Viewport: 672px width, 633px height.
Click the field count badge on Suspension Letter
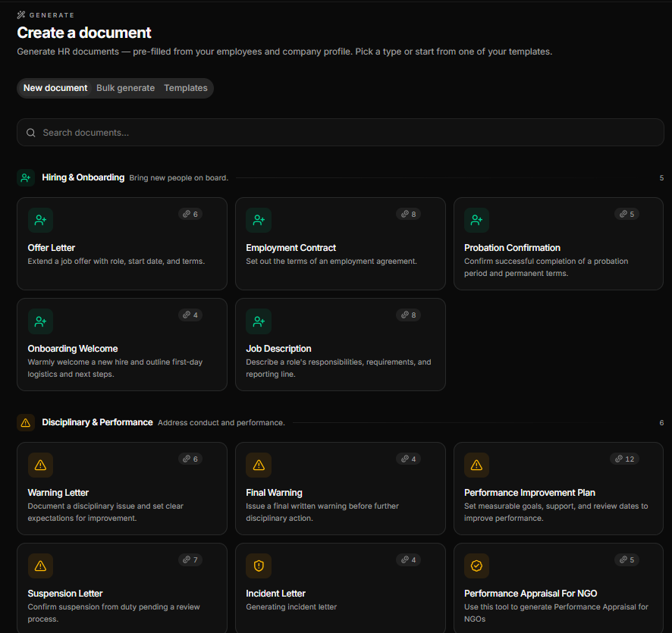pos(190,560)
